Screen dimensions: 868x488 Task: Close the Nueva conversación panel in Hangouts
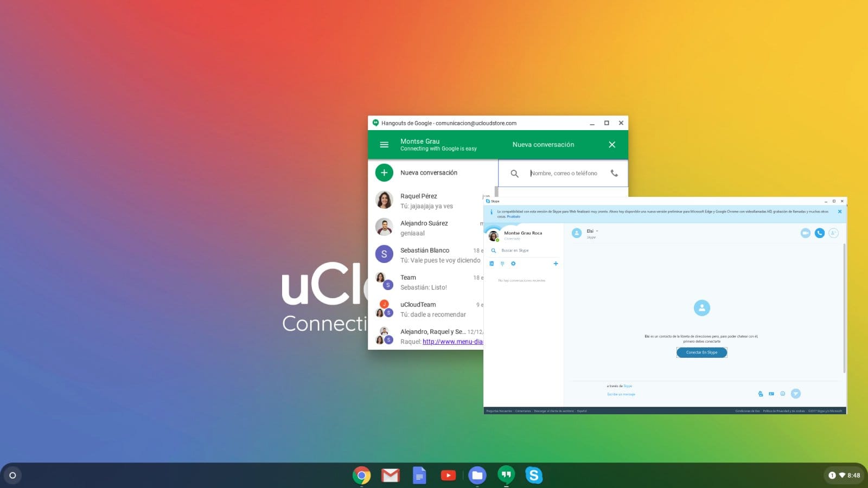[612, 145]
